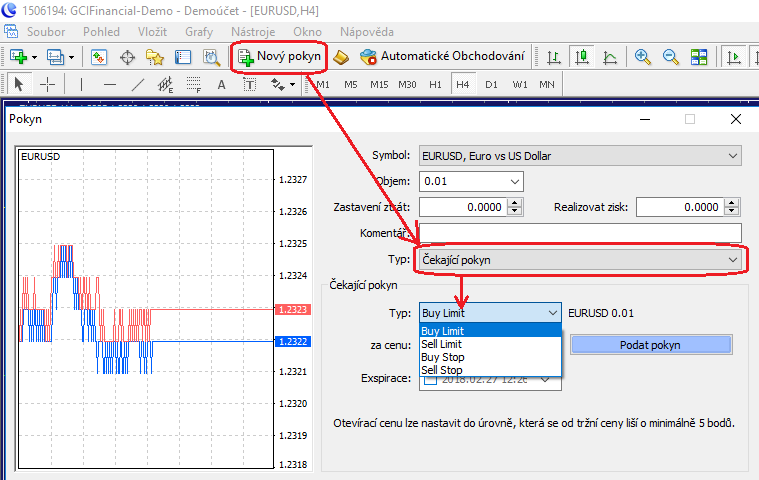Screen dimensions: 759x480
Task: Open the MetaEditor yellow book icon
Action: pyautogui.click(x=341, y=57)
